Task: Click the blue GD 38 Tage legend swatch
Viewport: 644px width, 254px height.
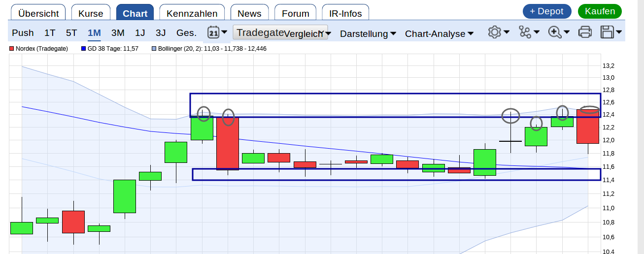Action: click(83, 49)
